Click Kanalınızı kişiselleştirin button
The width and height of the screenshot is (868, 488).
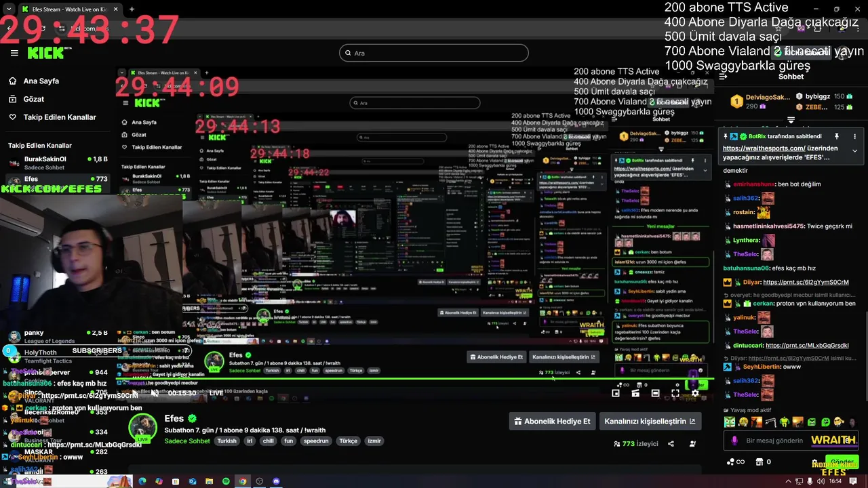[650, 421]
